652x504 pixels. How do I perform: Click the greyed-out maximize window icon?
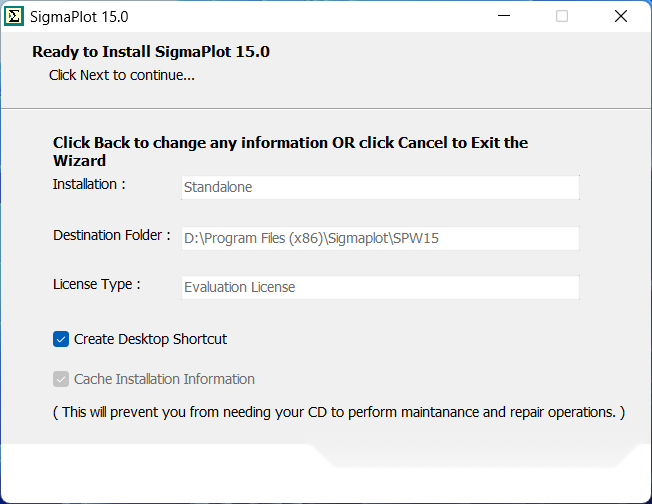tap(562, 16)
